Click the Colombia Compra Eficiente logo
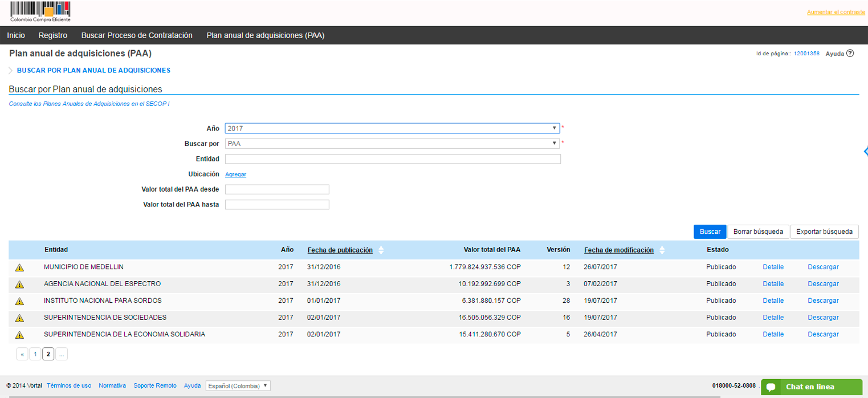The image size is (868, 398). pyautogui.click(x=40, y=12)
